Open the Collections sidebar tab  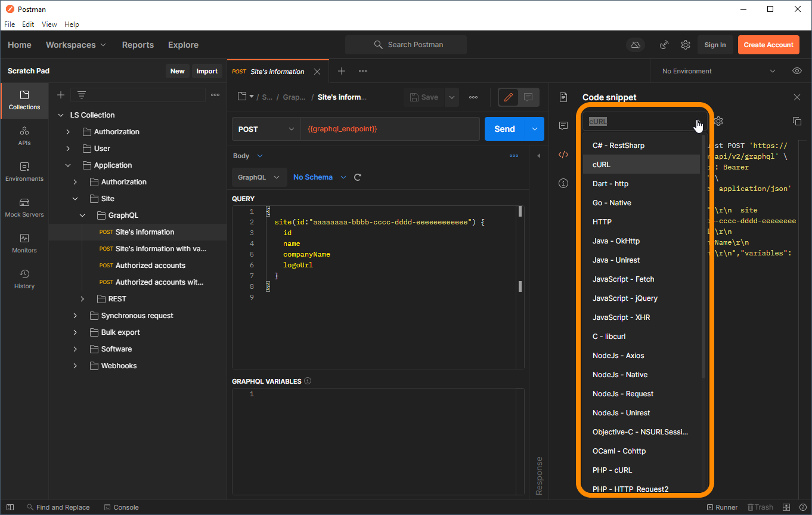tap(24, 100)
